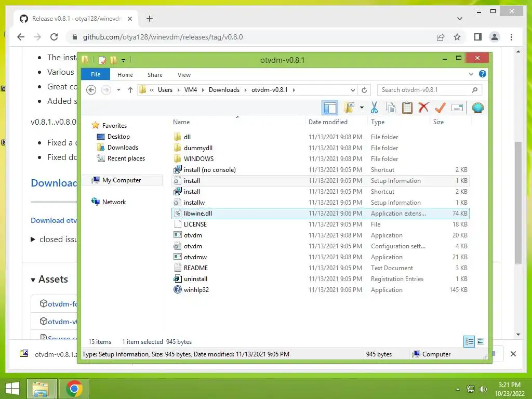Click the folder options toolbar icon
Image resolution: width=532 pixels, height=399 pixels.
[349, 108]
